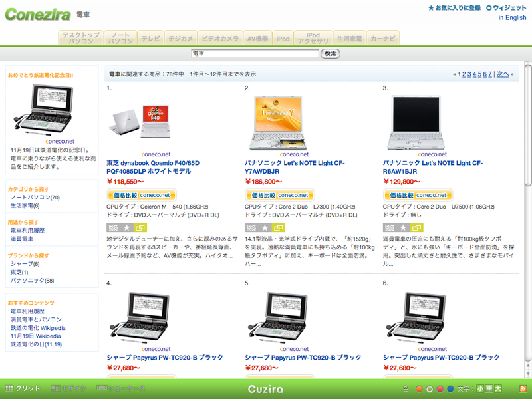Click the gray 関連 icon under Let's NOTE CF-R6AW1BJR
This screenshot has height=399, width=532.
click(390, 227)
